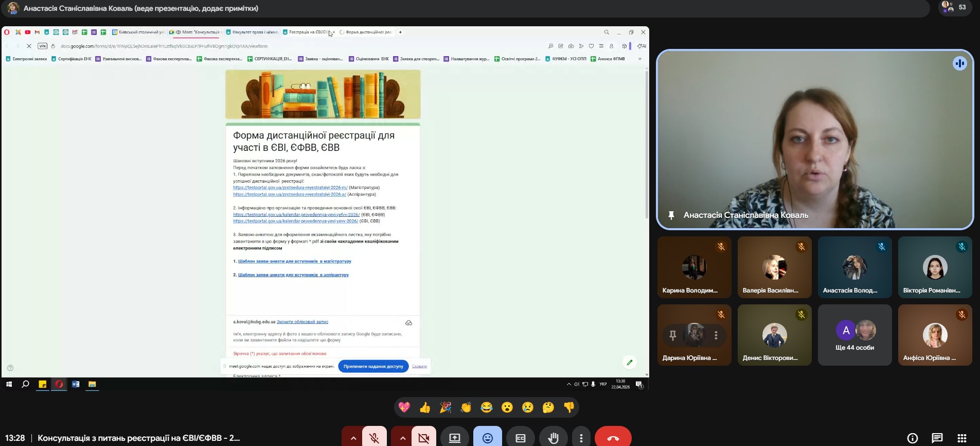Send the thumbs up reaction
Viewport: 980px width, 446px height.
tap(425, 408)
